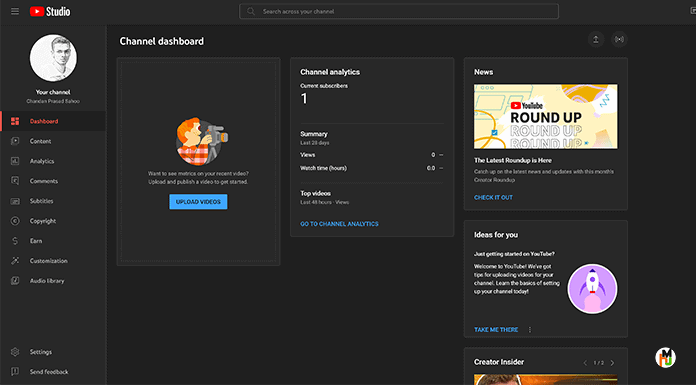This screenshot has height=385, width=696.
Task: Click the Copyright circle-C icon
Action: [15, 221]
